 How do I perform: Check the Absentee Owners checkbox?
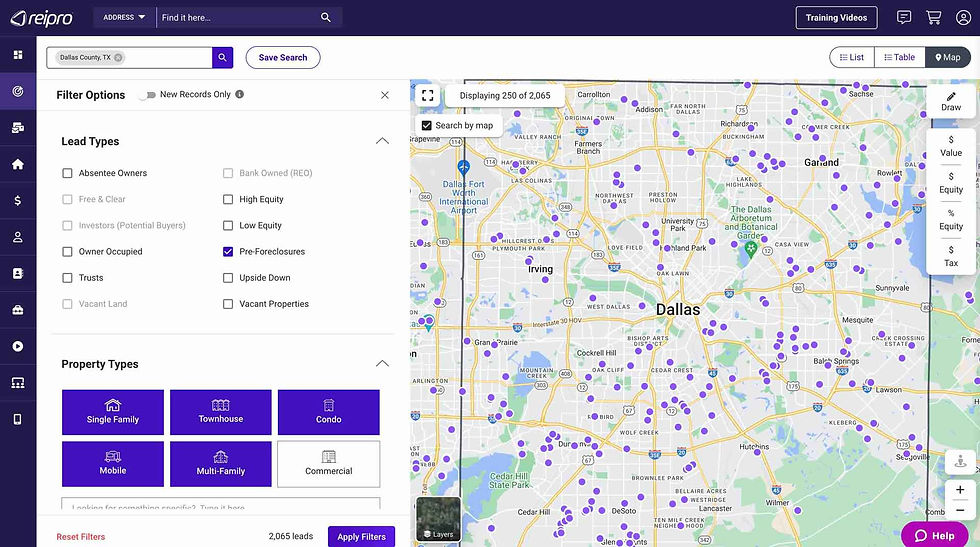pyautogui.click(x=68, y=173)
